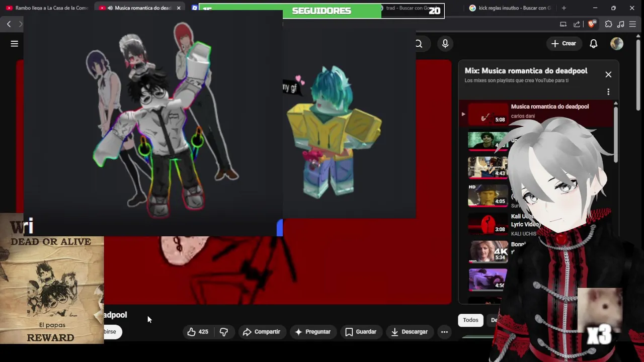Open the media control music-note icon

click(620, 24)
